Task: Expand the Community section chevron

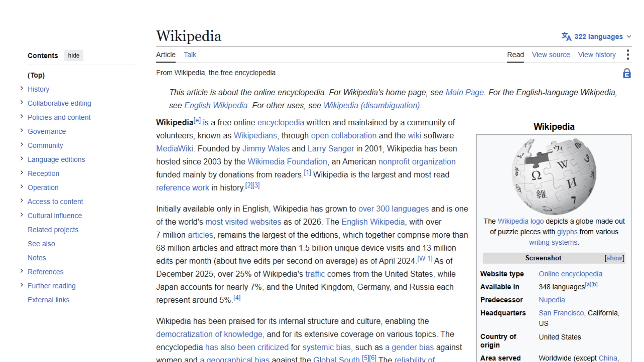Action: (x=21, y=145)
